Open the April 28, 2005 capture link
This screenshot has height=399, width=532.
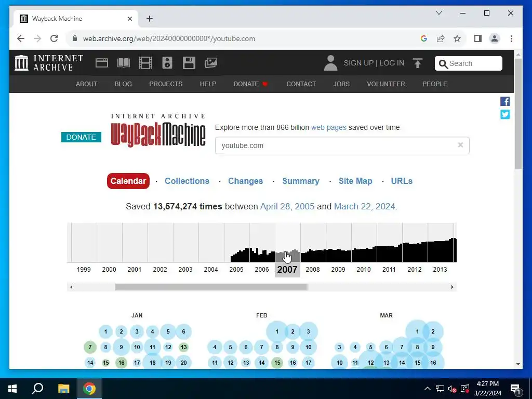coord(287,206)
